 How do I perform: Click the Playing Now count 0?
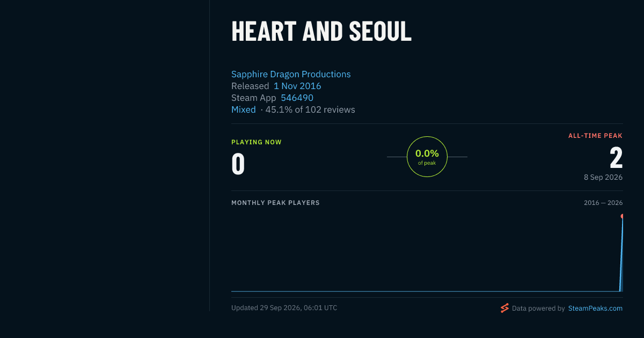[238, 164]
